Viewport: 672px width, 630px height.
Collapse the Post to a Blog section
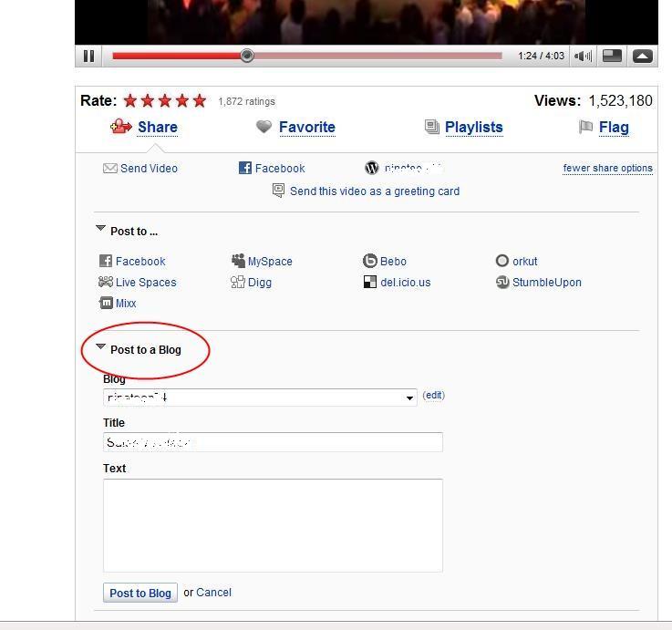point(100,347)
